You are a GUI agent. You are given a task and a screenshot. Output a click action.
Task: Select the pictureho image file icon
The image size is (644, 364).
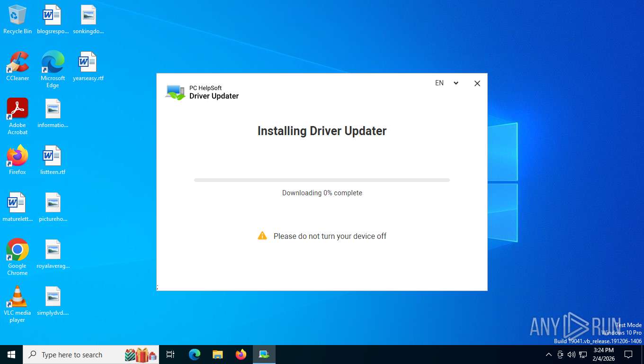(53, 207)
